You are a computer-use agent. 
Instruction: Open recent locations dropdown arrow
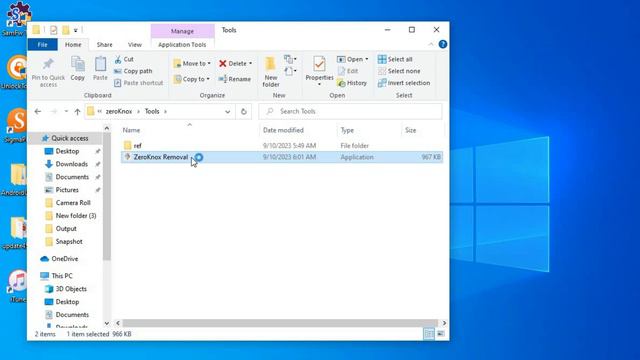[66, 111]
